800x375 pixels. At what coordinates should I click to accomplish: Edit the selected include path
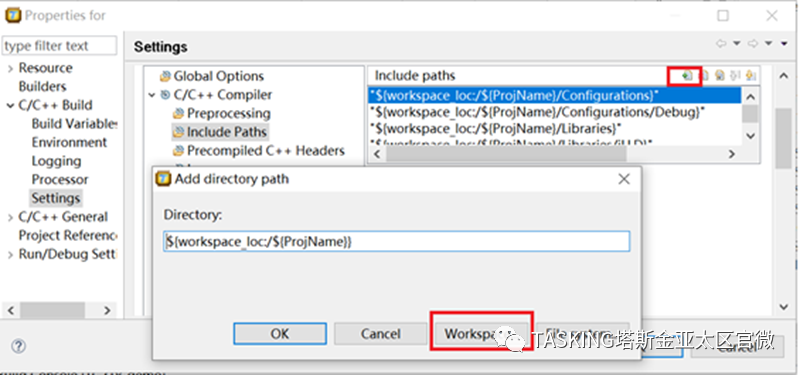click(719, 76)
